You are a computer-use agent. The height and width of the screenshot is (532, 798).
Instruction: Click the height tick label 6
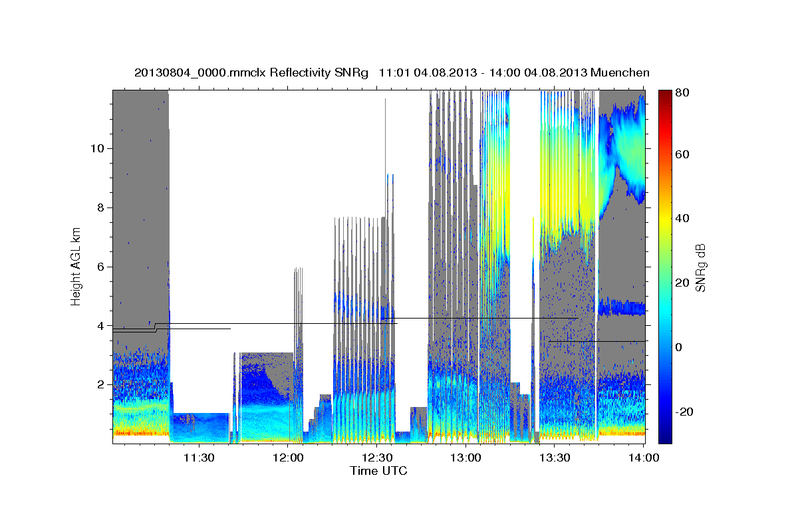click(x=100, y=267)
